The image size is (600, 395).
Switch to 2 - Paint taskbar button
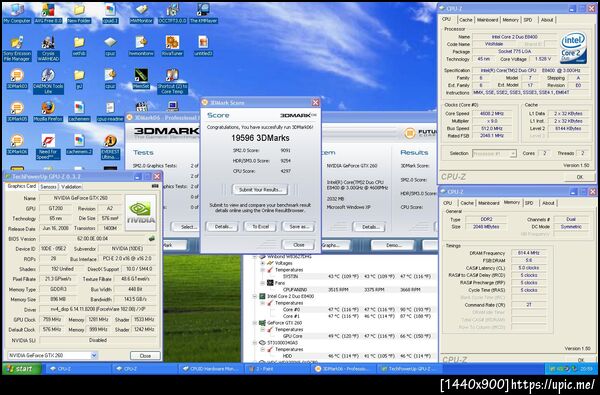277,369
